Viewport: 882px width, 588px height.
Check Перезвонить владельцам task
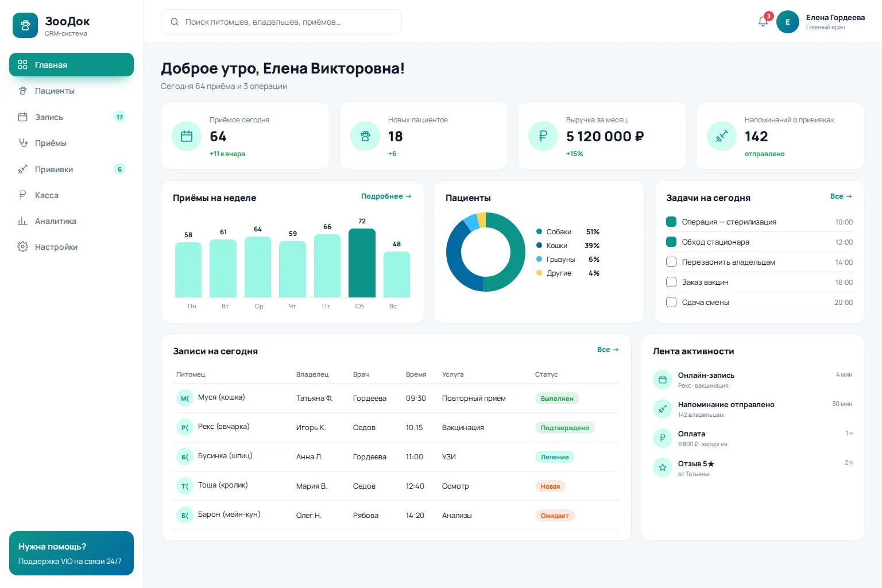(x=671, y=262)
